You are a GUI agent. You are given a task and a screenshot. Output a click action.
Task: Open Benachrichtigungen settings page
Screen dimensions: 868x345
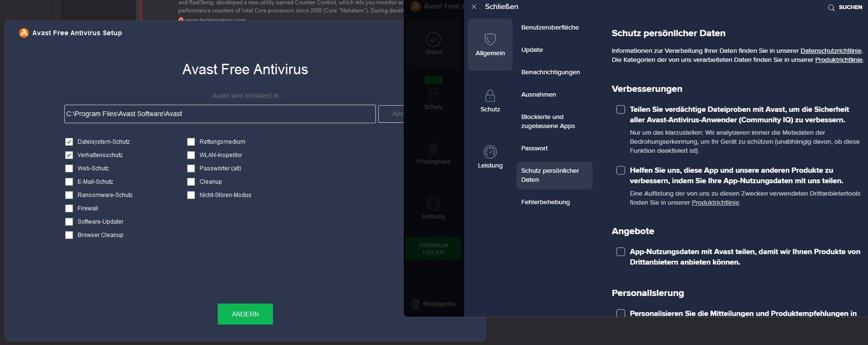coord(550,72)
